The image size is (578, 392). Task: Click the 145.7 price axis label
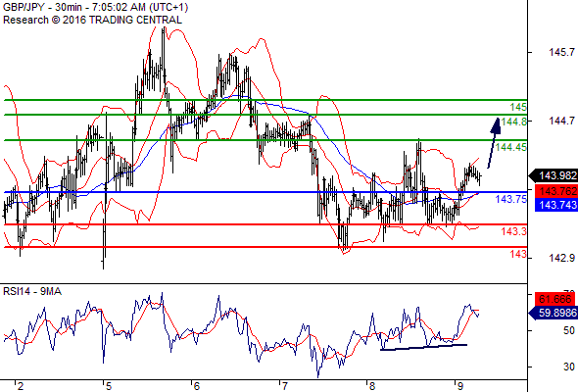[x=561, y=52]
